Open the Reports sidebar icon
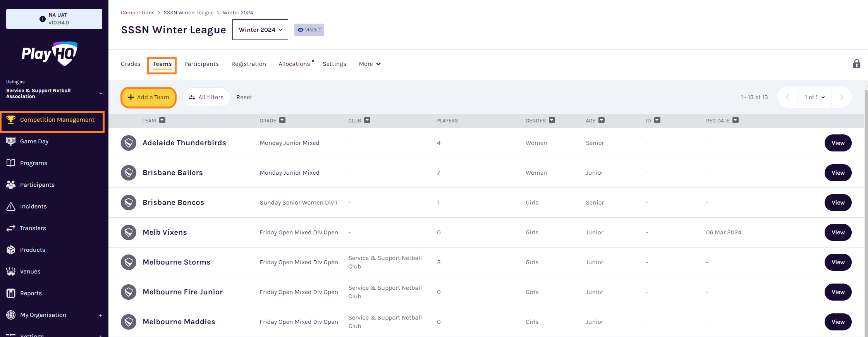This screenshot has width=868, height=337. pos(11,293)
